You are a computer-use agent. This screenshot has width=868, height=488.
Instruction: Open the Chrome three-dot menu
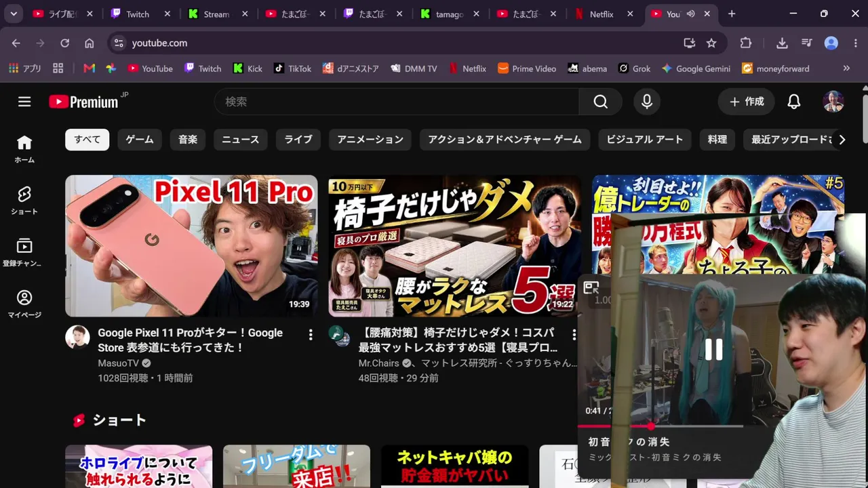coord(855,43)
